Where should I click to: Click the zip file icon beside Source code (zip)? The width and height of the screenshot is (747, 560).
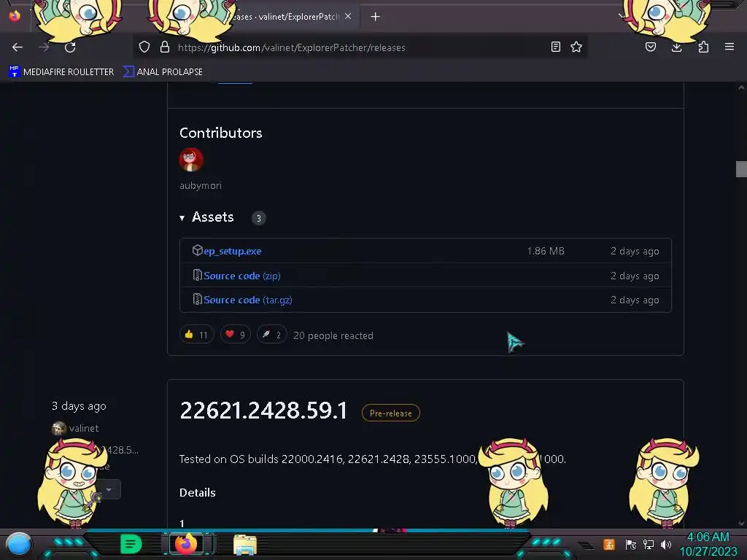tap(197, 275)
